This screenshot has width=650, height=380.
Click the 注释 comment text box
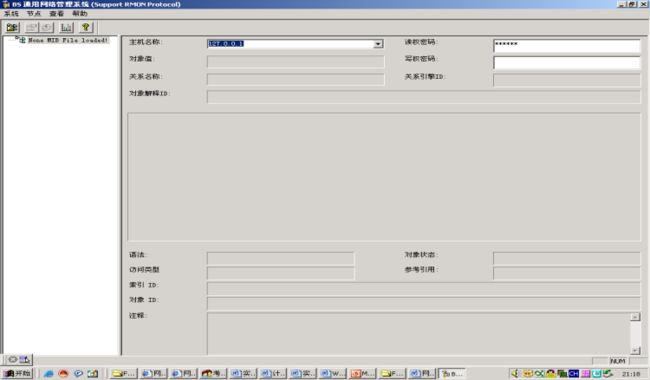(419, 334)
